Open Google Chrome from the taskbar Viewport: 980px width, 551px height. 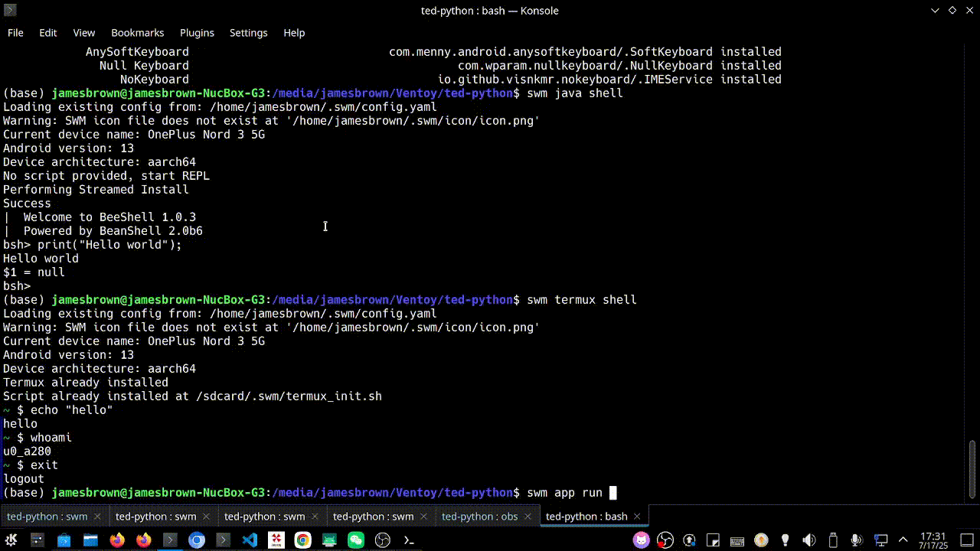tap(302, 540)
